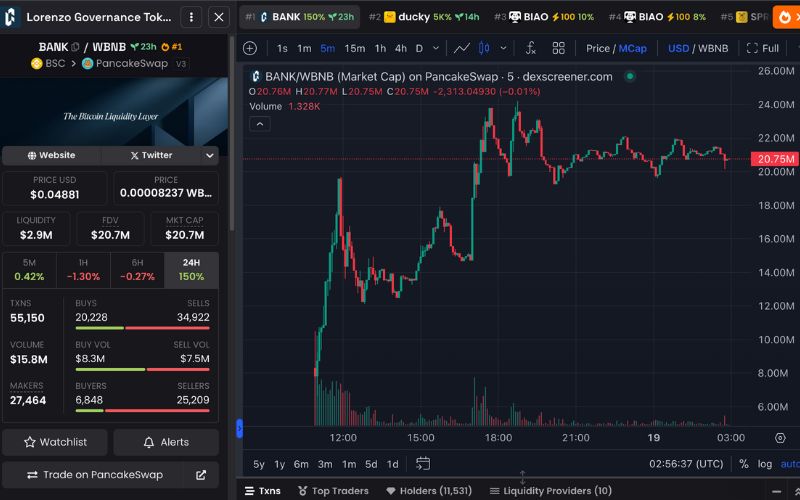This screenshot has height=500, width=800.
Task: Select the 1m timeframe
Action: click(x=305, y=48)
